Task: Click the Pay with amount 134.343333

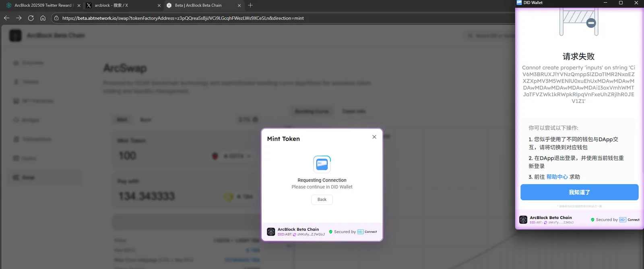Action: pyautogui.click(x=147, y=196)
